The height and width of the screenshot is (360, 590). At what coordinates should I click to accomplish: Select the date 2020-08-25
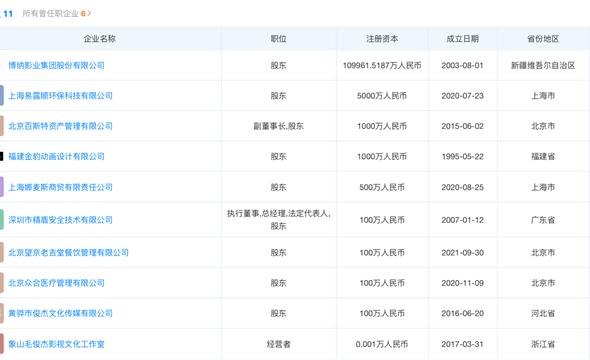[x=462, y=187]
